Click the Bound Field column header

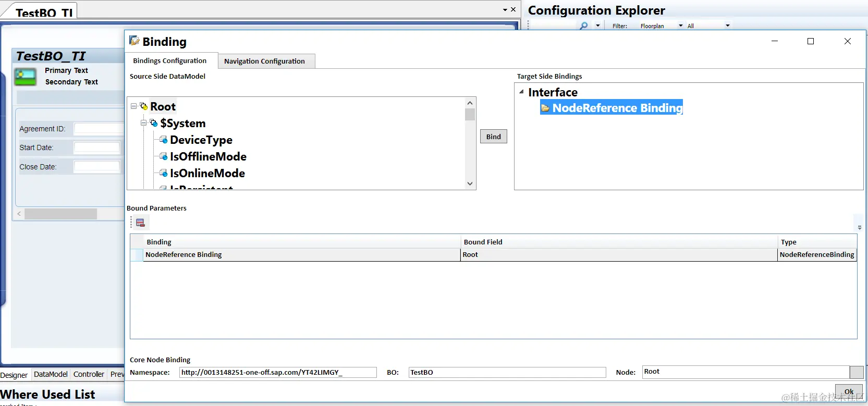pyautogui.click(x=619, y=242)
